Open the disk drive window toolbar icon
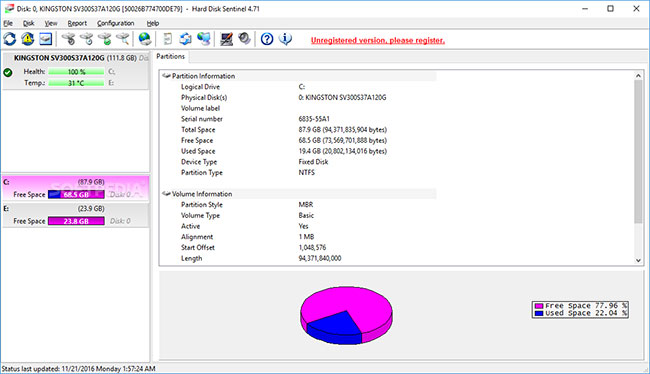 coord(46,39)
